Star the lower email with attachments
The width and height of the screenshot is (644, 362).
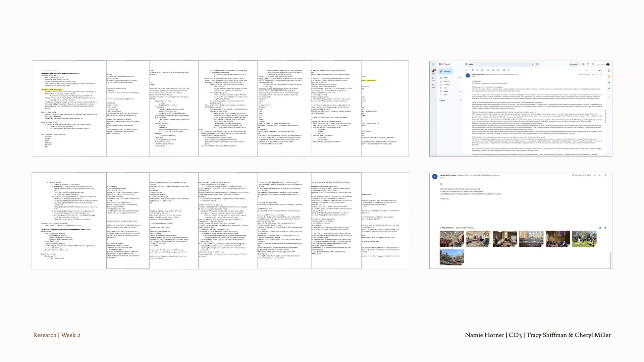pos(595,175)
